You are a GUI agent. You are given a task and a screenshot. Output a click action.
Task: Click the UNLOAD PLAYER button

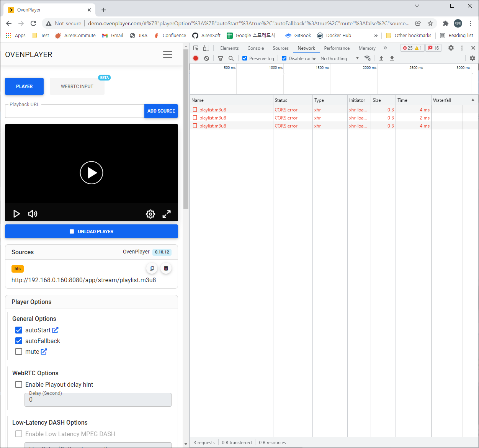pyautogui.click(x=91, y=231)
